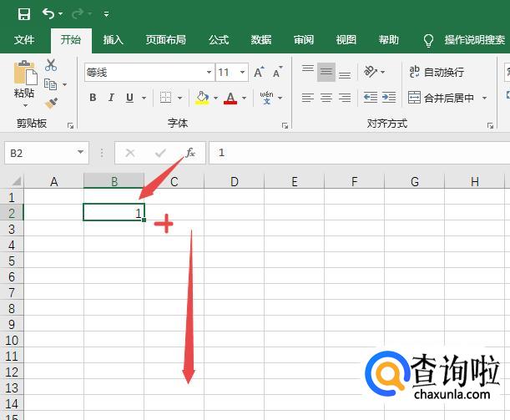Open underline style dropdown arrow

tap(144, 98)
